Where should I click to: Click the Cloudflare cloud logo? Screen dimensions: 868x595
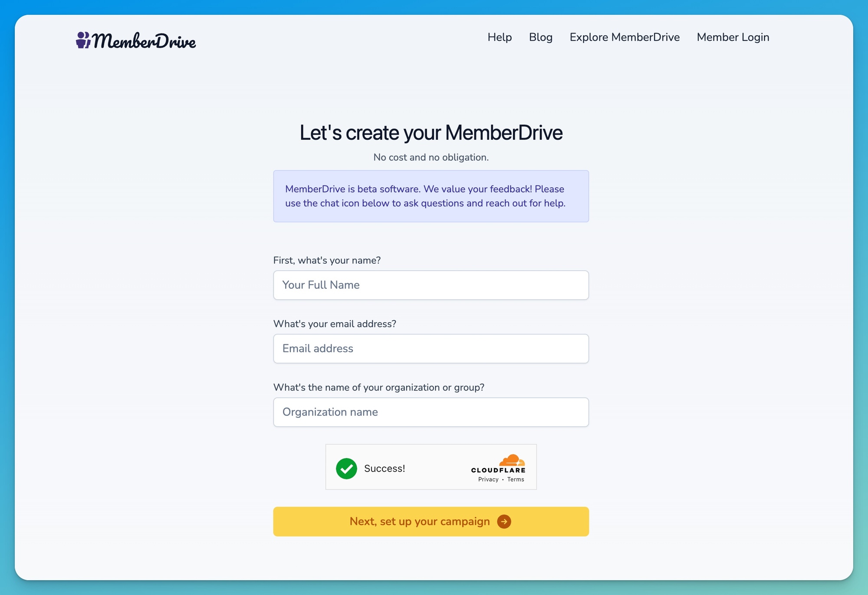click(512, 460)
